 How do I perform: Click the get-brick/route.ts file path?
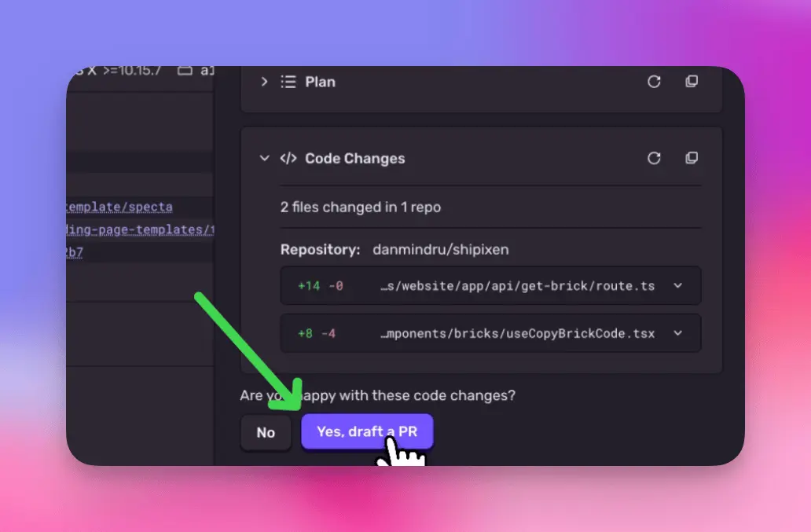[x=518, y=286]
